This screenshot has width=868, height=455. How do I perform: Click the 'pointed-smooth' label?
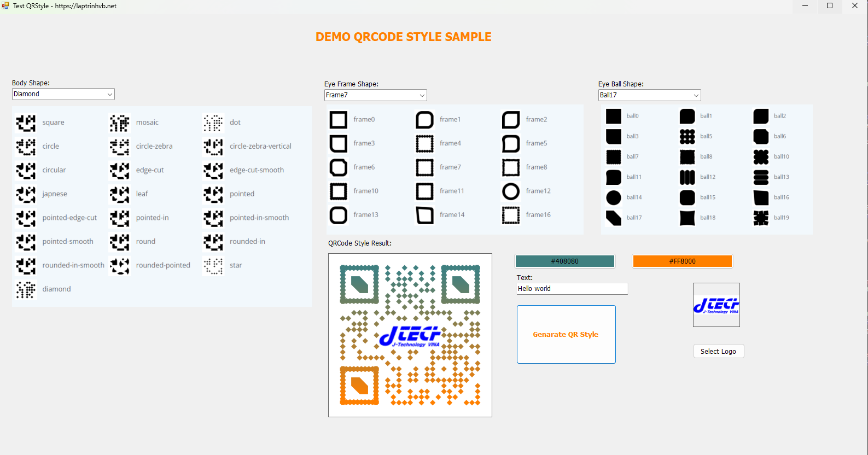(68, 242)
